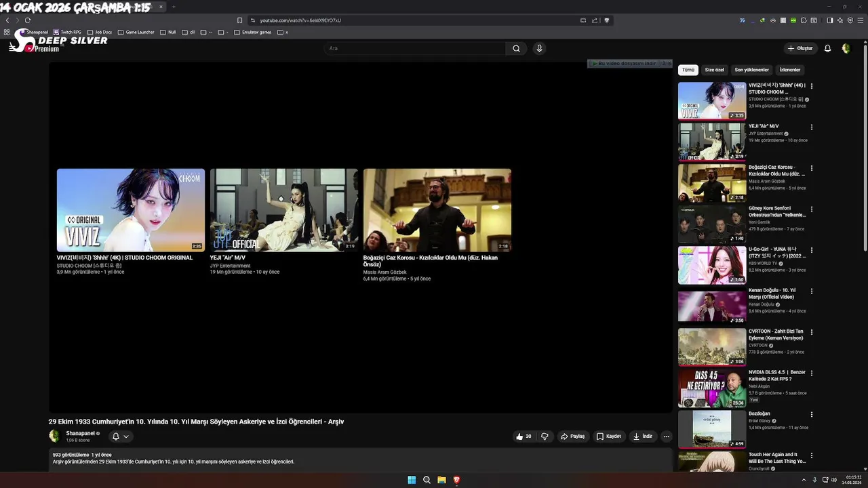868x488 pixels.
Task: Open the Shanapanel channel avatar
Action: [x=54, y=436]
